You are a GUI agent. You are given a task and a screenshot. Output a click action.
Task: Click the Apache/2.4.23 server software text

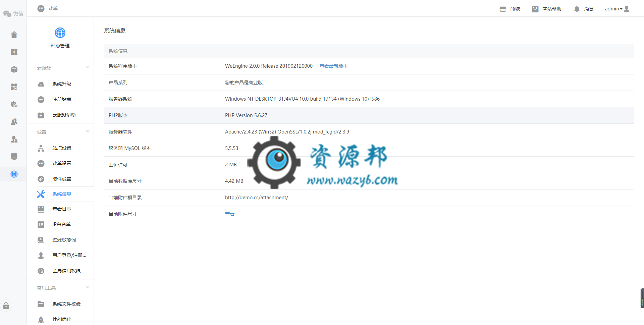click(x=287, y=132)
